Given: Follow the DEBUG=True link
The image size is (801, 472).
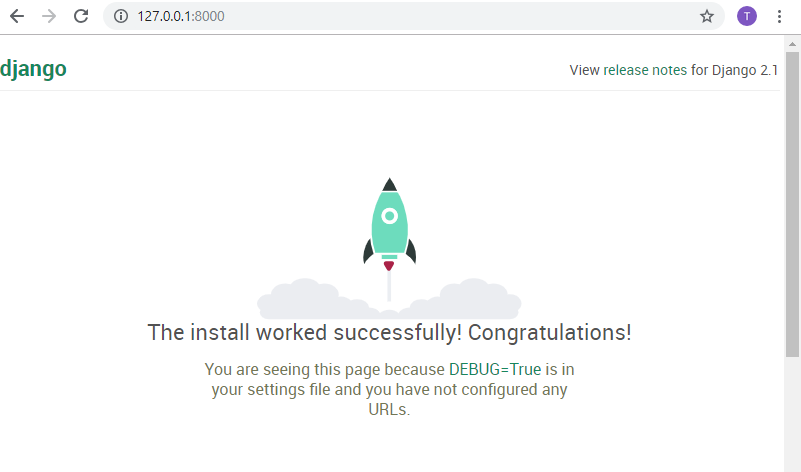Looking at the screenshot, I should pos(494,369).
